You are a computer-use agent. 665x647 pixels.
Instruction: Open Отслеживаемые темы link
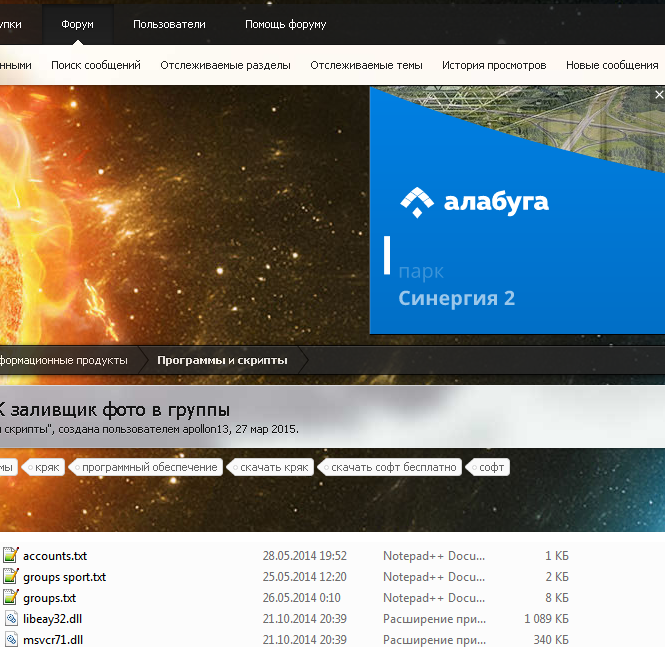pyautogui.click(x=366, y=65)
